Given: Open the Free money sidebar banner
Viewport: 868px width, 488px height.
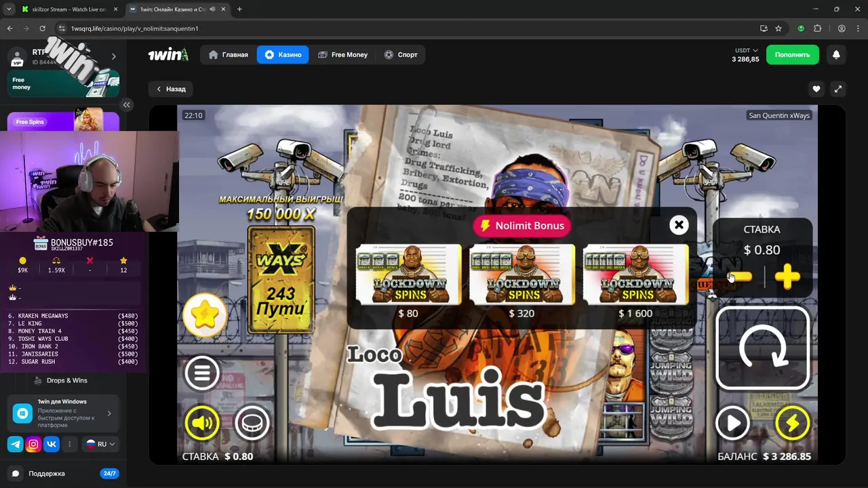Looking at the screenshot, I should click(63, 83).
